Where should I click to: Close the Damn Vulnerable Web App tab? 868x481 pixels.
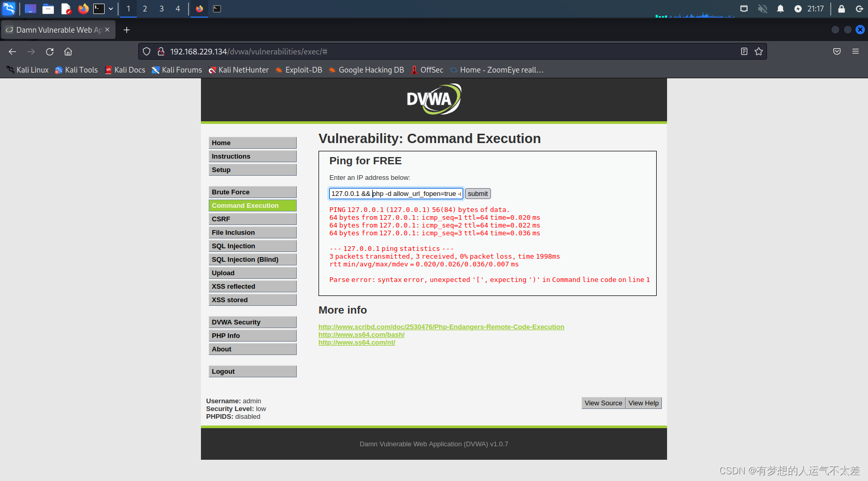[x=107, y=30]
